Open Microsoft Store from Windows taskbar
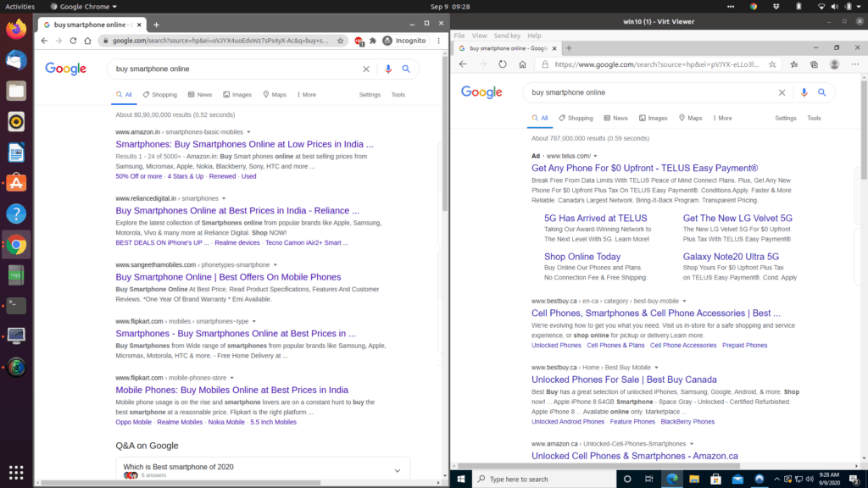Image resolution: width=868 pixels, height=488 pixels. pyautogui.click(x=715, y=480)
